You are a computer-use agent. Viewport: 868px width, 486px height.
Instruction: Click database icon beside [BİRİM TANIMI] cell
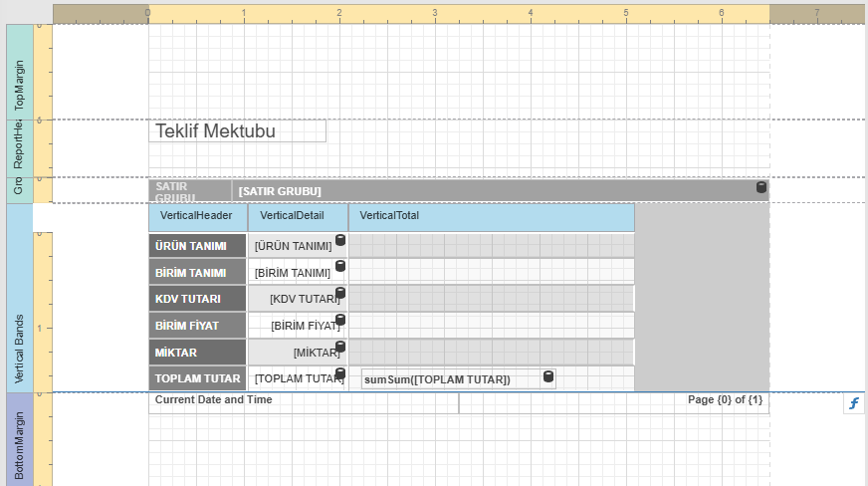click(x=340, y=266)
